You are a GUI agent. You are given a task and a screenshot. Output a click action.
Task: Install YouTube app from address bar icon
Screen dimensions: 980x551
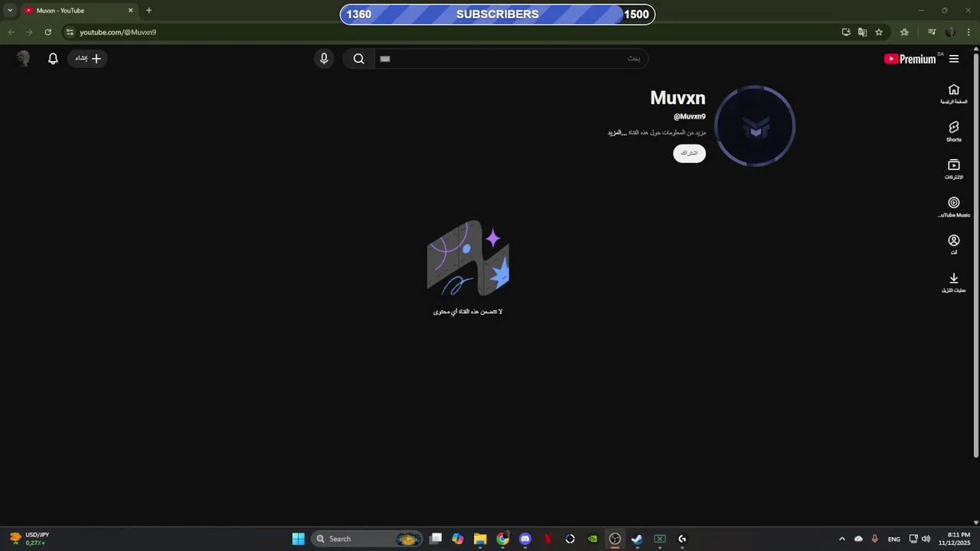tap(846, 32)
